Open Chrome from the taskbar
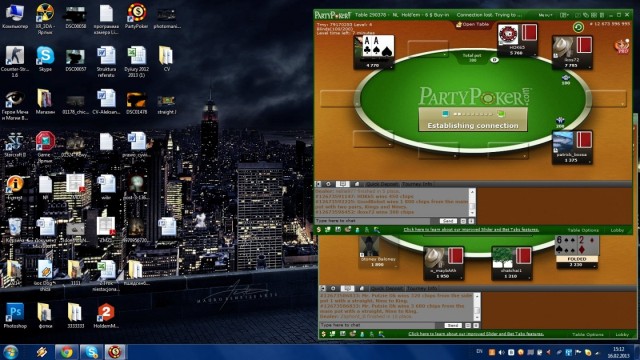The height and width of the screenshot is (360, 640). point(67,352)
